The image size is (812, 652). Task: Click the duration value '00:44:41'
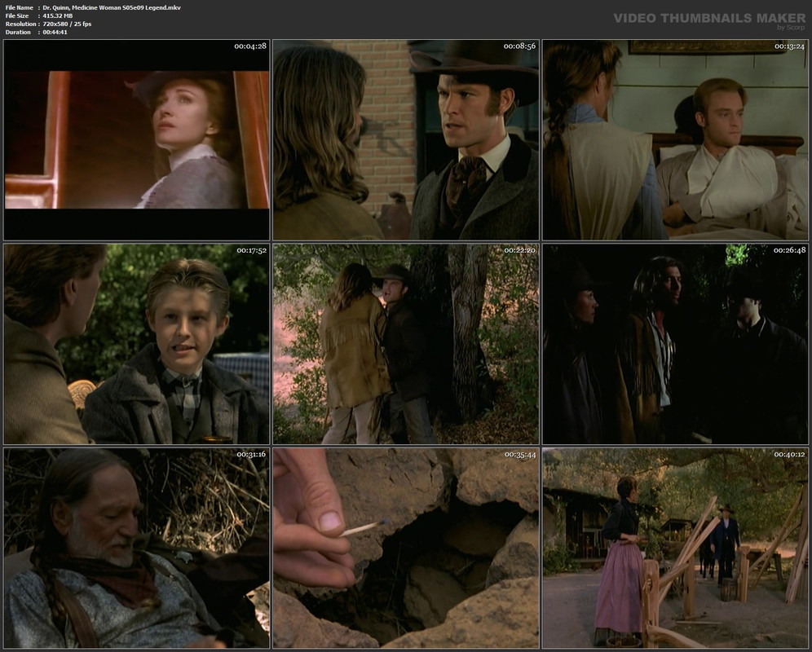(55, 32)
